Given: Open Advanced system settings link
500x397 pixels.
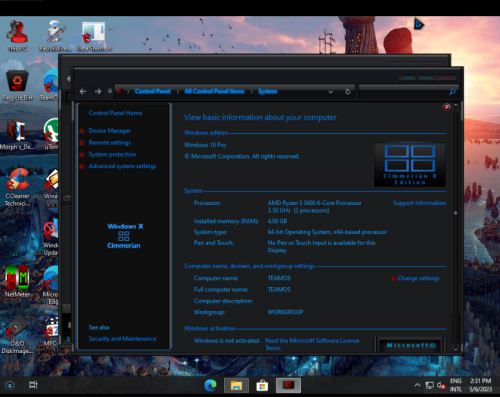Looking at the screenshot, I should coord(122,166).
